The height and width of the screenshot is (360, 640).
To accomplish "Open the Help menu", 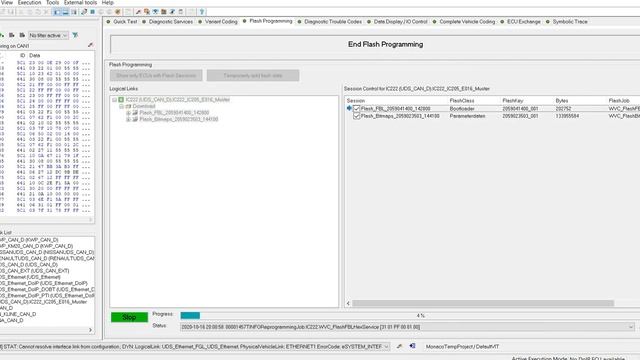I will pos(108,2).
